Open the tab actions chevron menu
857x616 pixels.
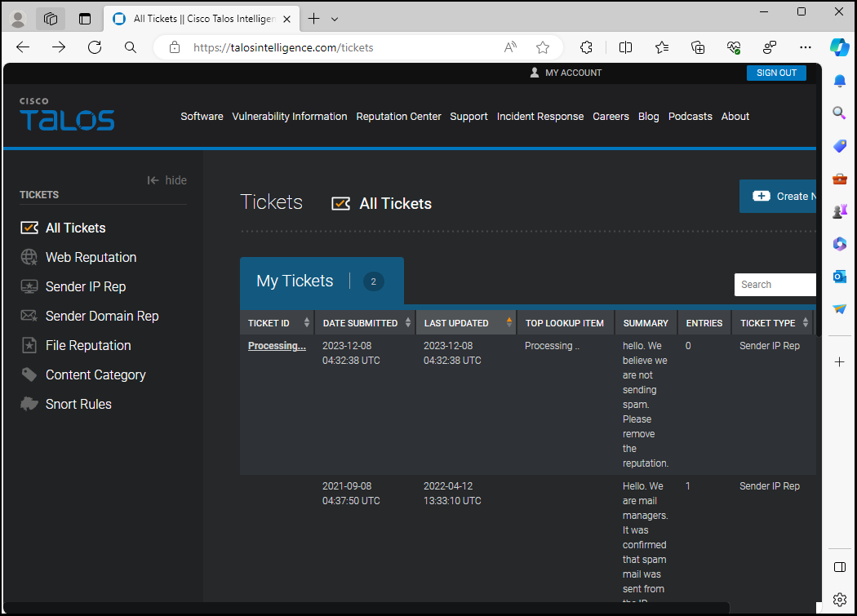(335, 19)
